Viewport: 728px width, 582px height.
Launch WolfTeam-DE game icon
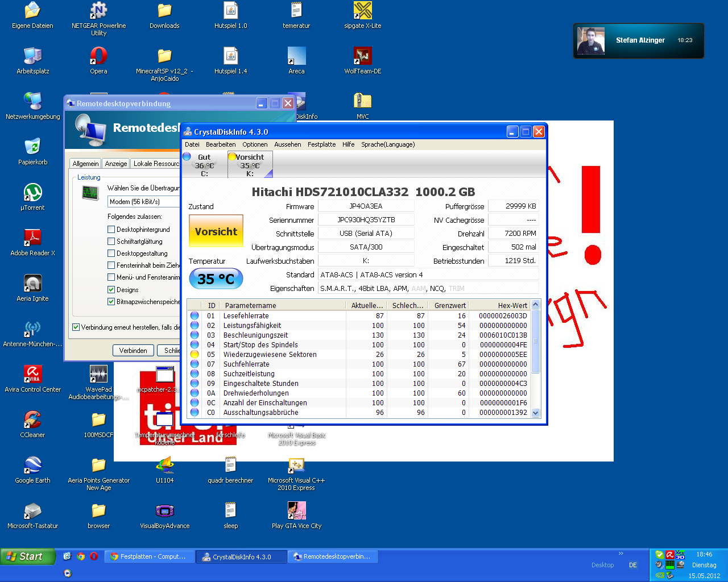coord(362,61)
